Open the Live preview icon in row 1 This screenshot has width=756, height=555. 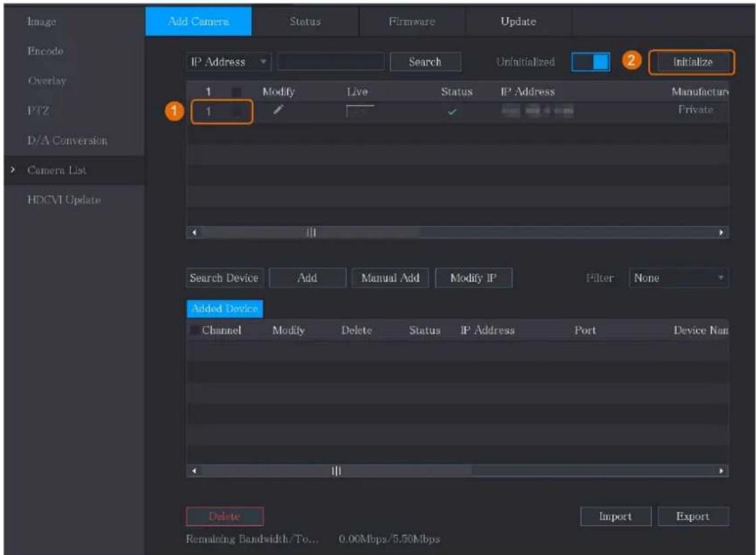click(x=360, y=112)
